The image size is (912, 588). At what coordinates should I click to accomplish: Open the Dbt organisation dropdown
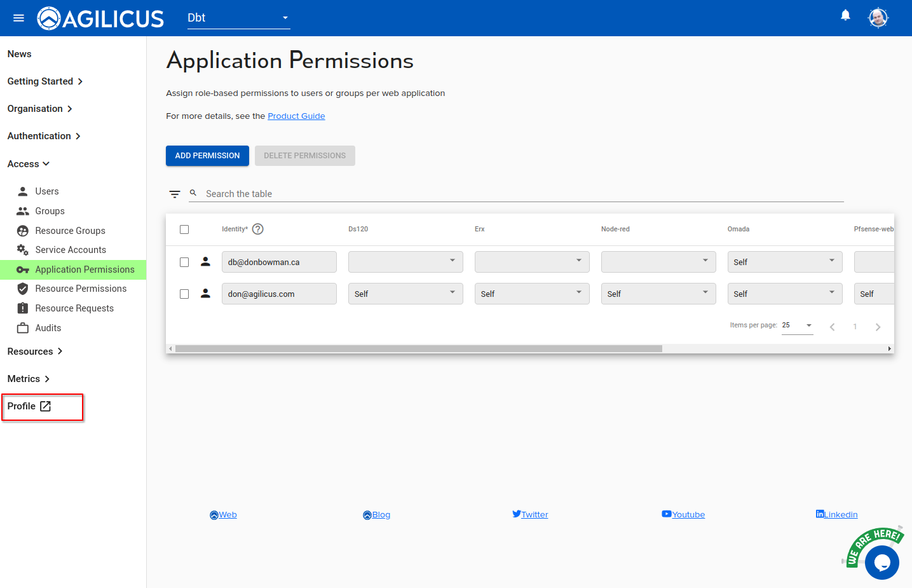pos(238,18)
